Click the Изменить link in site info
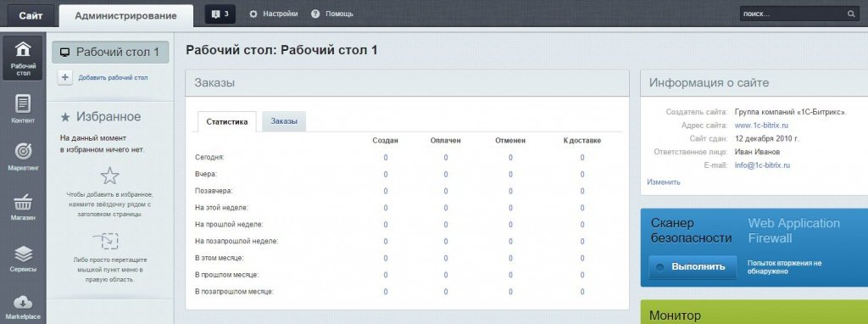This screenshot has height=324, width=868. pos(663,182)
